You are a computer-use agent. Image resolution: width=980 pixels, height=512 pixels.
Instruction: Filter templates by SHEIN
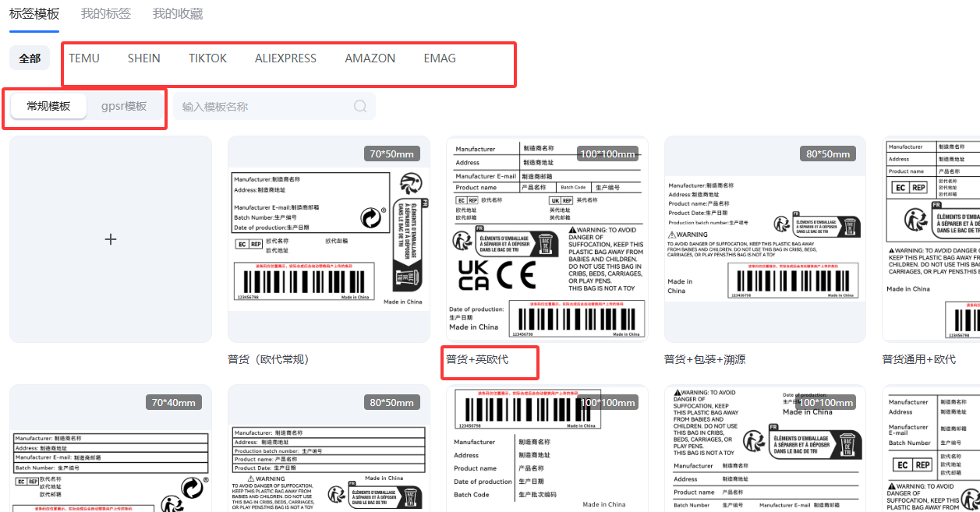pos(144,58)
